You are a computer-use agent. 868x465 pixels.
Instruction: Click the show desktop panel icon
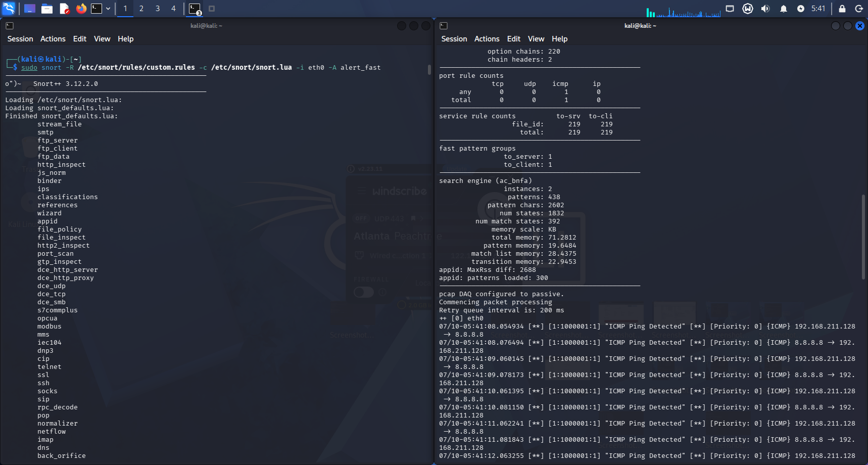coord(30,9)
